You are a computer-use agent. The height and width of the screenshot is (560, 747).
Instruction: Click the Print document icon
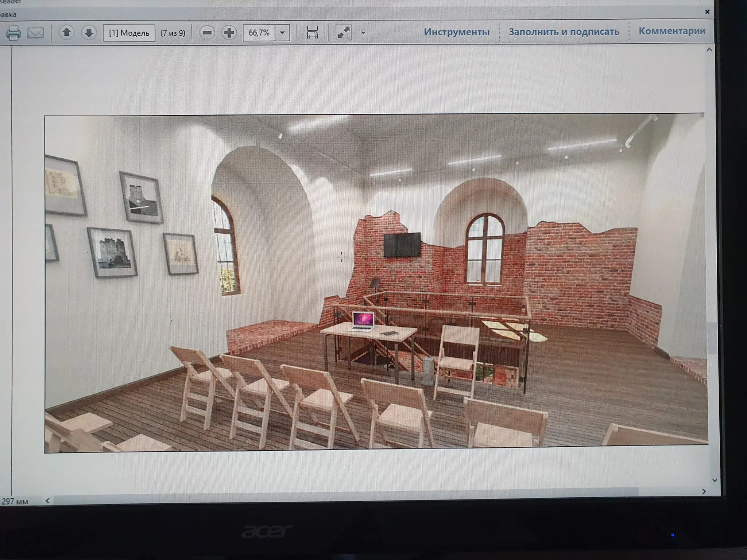(x=13, y=33)
